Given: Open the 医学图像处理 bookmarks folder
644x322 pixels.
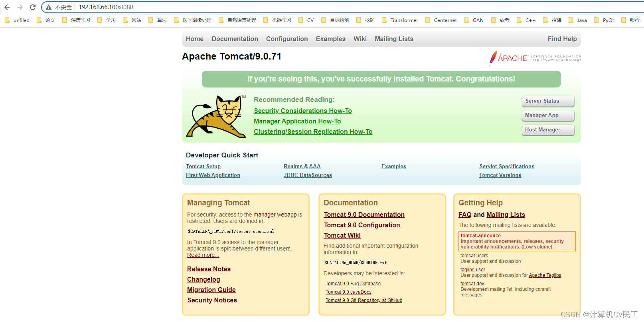Looking at the screenshot, I should [192, 20].
